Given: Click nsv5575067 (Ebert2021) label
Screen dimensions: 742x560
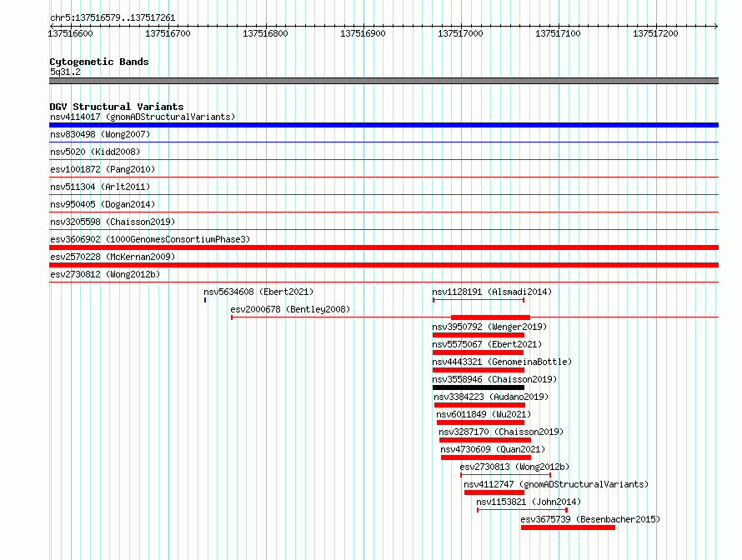Looking at the screenshot, I should click(487, 344).
